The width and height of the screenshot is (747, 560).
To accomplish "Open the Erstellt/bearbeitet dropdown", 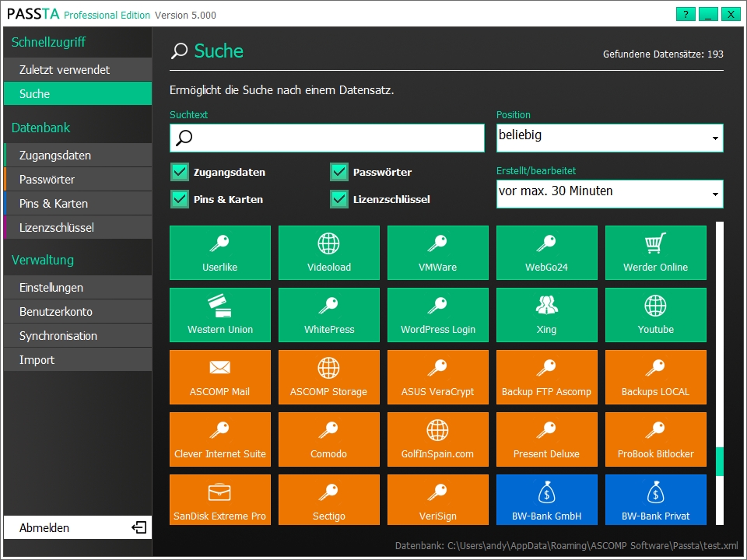I will coord(610,194).
